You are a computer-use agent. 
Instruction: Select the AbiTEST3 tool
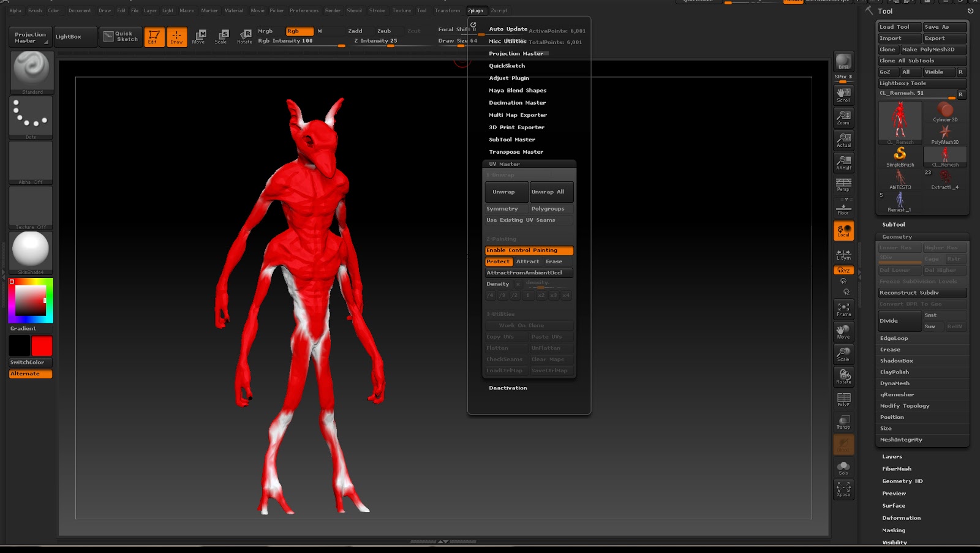coord(900,179)
